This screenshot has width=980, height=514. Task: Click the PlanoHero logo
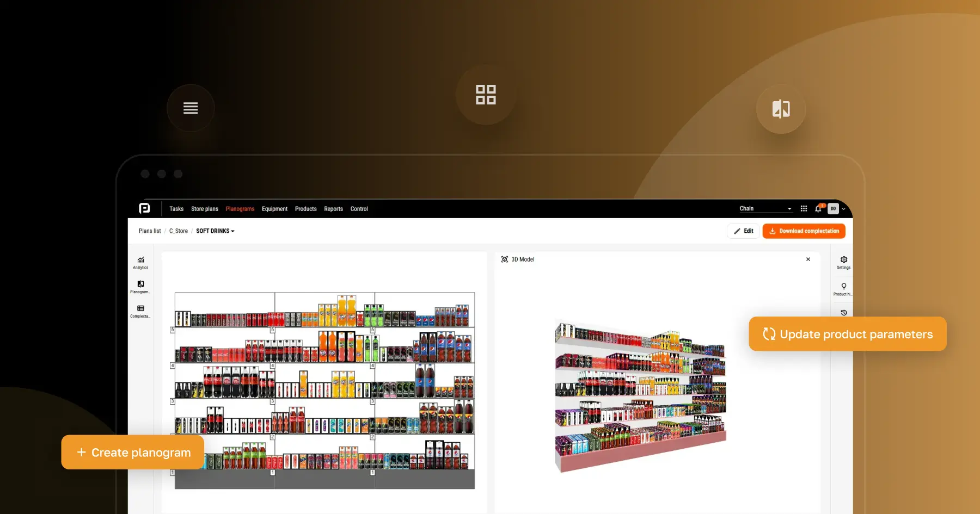[x=144, y=208]
